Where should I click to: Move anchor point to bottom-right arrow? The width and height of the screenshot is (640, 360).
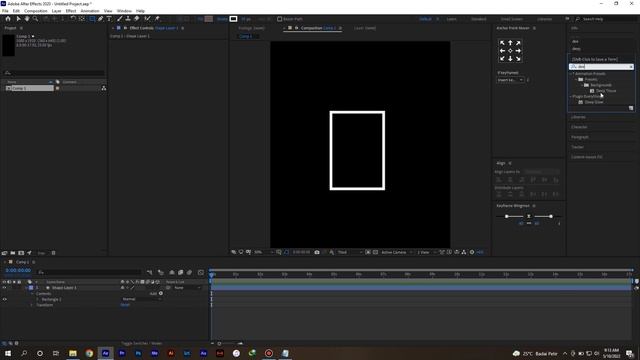(x=518, y=59)
